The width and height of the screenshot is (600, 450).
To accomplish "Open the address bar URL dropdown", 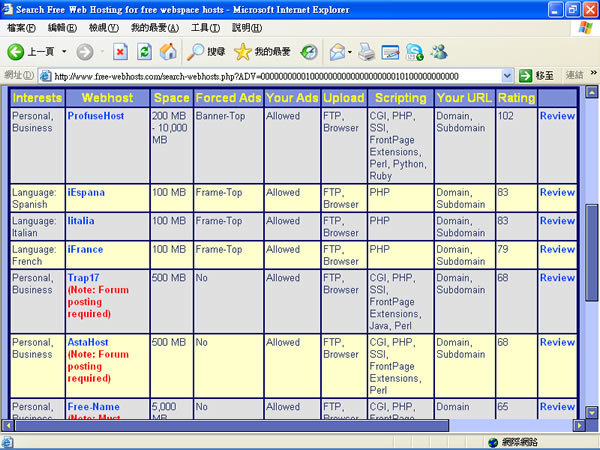I will click(x=507, y=76).
